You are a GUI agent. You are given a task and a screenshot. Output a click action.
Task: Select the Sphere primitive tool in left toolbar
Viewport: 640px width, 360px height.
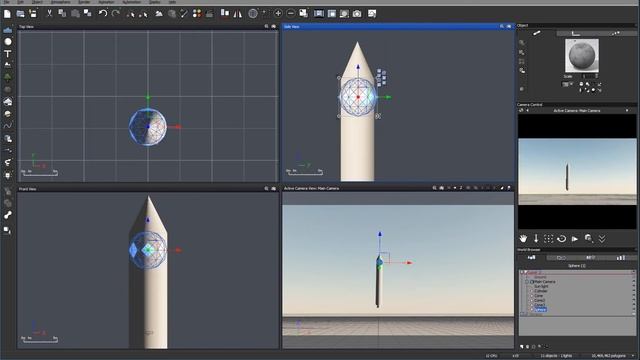[x=8, y=42]
